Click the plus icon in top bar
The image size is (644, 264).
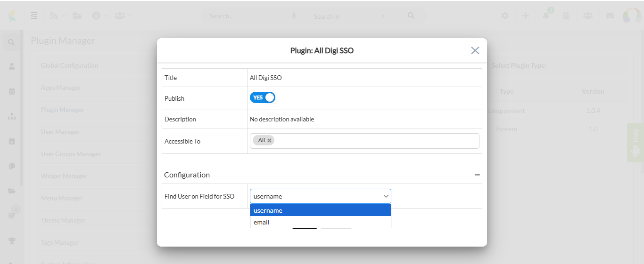tap(525, 16)
